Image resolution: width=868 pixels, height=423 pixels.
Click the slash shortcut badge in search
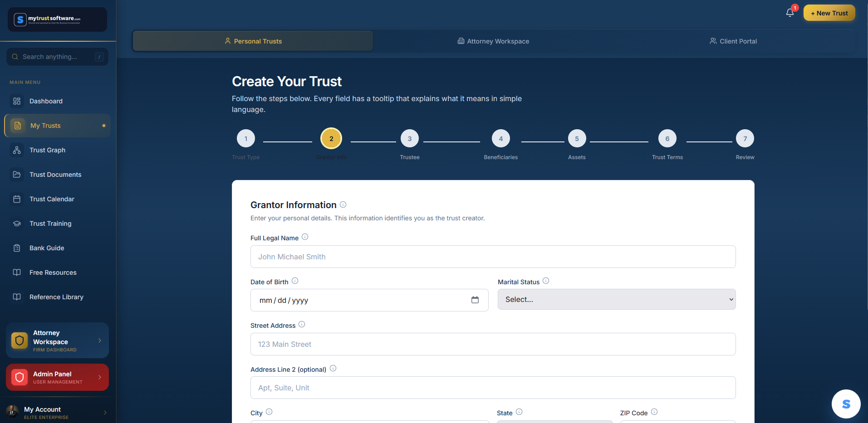99,57
